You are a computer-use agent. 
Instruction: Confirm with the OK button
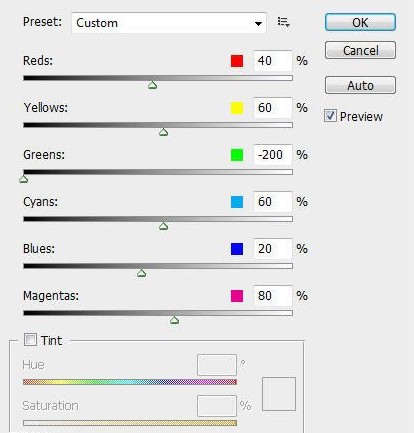[360, 22]
